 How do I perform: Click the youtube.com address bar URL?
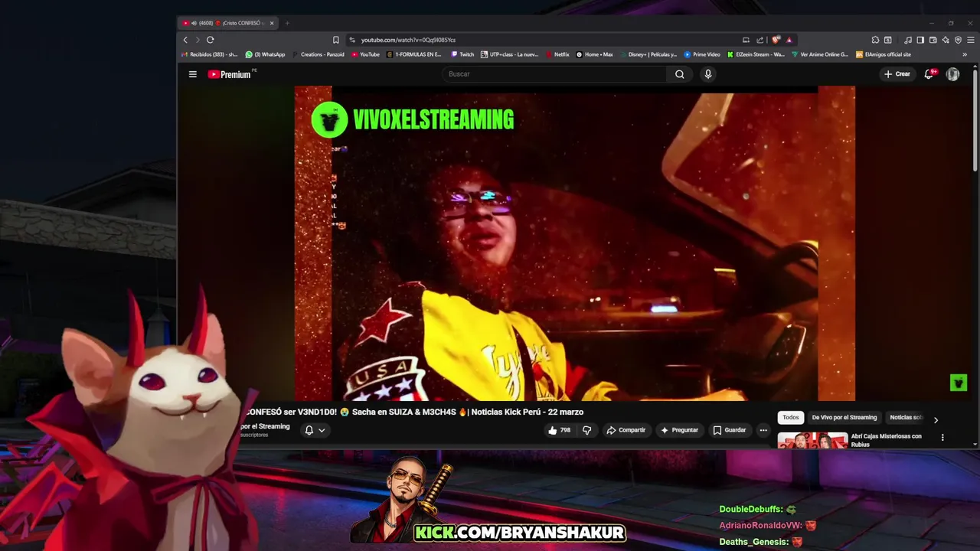pos(408,40)
